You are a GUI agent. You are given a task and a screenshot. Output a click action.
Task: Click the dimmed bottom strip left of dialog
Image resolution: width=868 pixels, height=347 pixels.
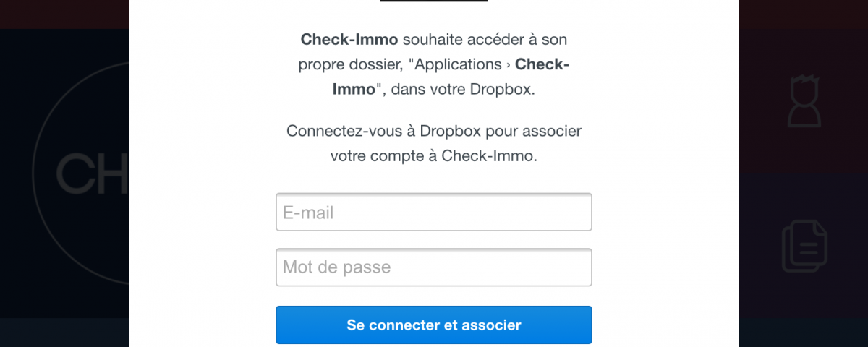(x=64, y=333)
